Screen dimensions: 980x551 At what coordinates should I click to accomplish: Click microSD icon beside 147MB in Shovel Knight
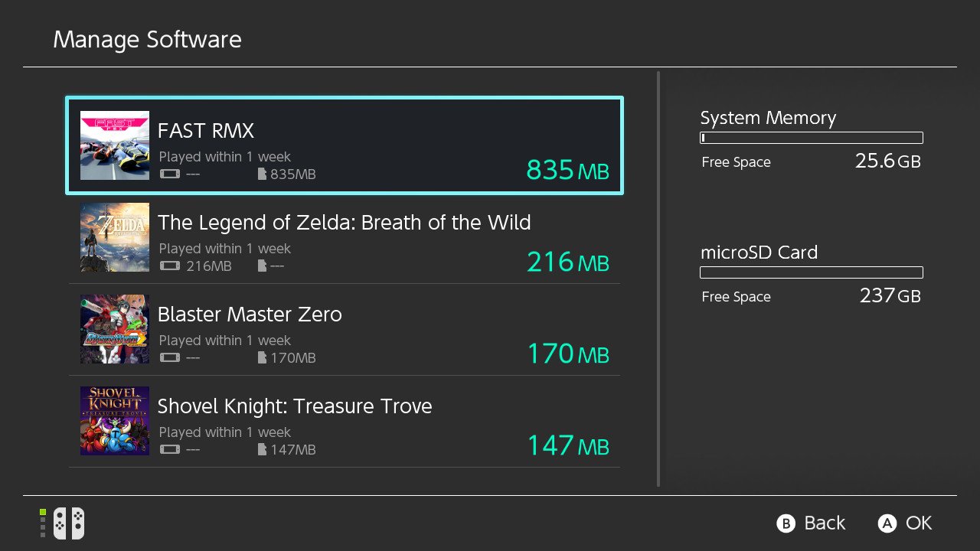[262, 450]
